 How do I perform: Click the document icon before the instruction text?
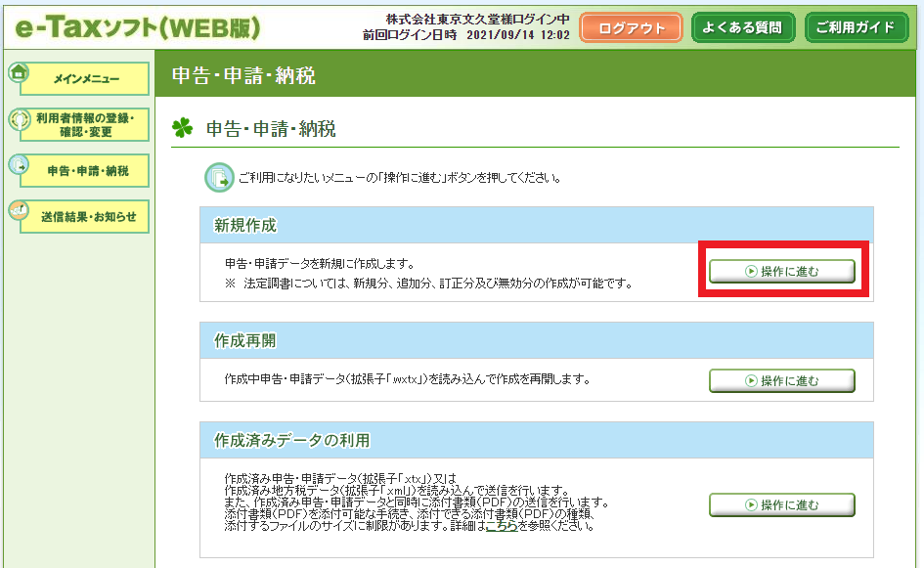coord(218,178)
